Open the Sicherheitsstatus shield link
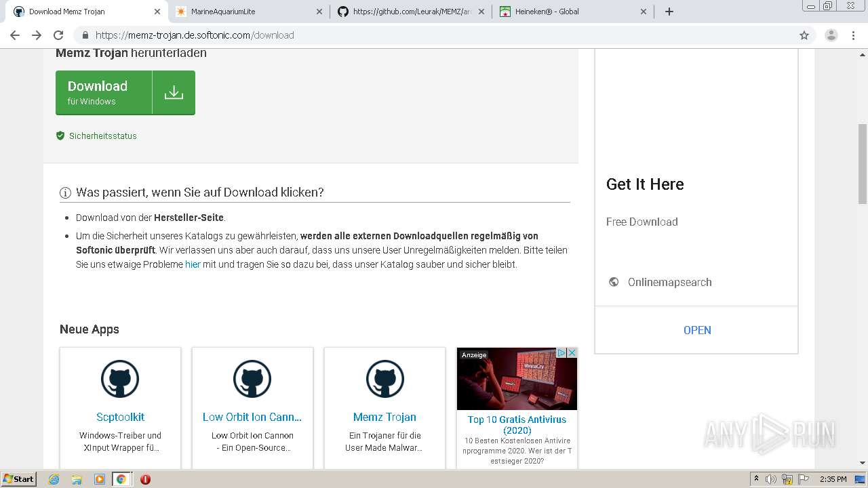868x488 pixels. click(96, 136)
